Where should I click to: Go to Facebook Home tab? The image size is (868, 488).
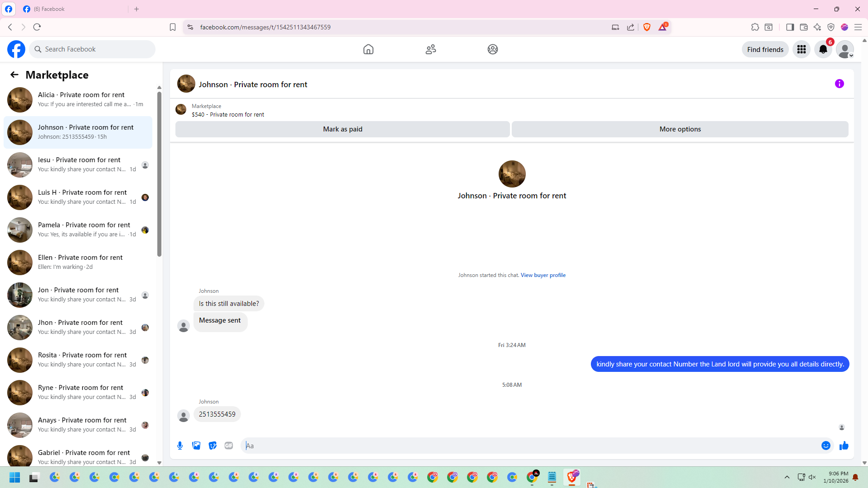pyautogui.click(x=368, y=49)
